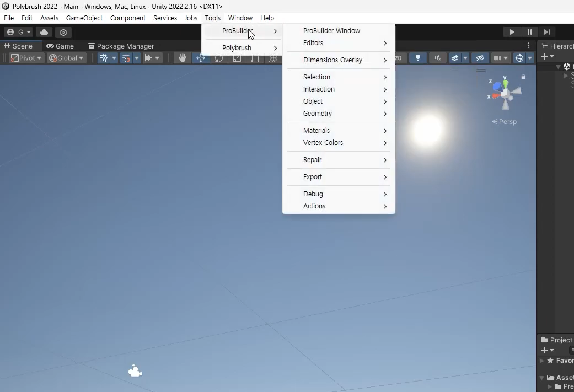Toggle 2D view mode
The width and height of the screenshot is (574, 392).
click(398, 58)
